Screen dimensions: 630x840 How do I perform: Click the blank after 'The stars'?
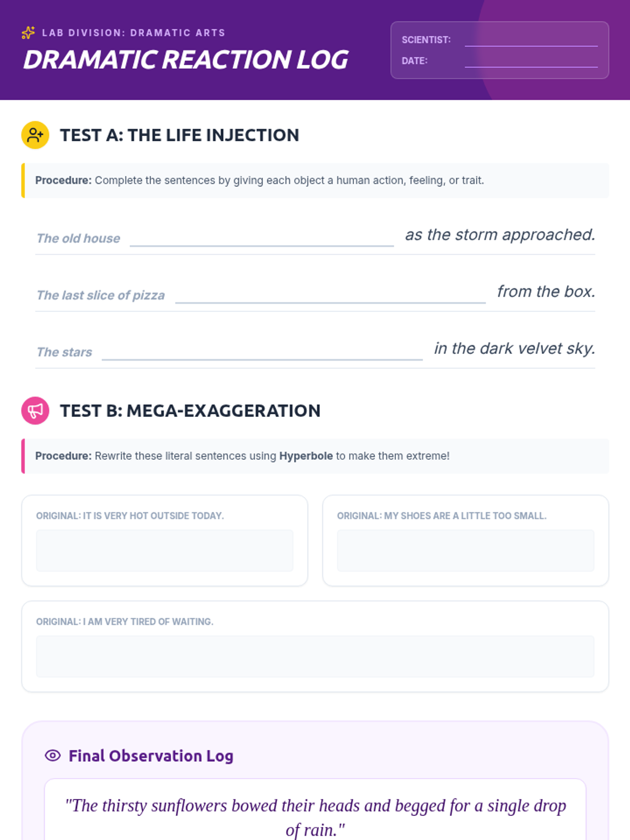pos(262,350)
